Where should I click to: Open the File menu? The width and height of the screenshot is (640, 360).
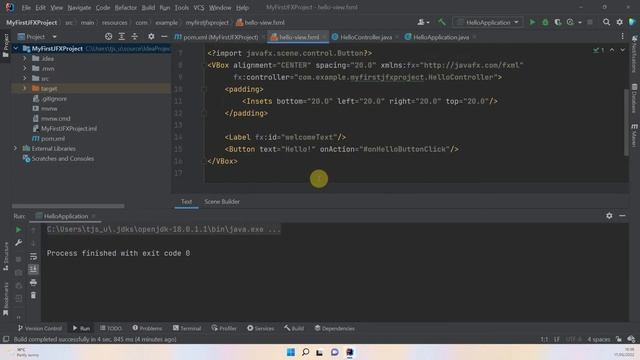click(x=26, y=8)
